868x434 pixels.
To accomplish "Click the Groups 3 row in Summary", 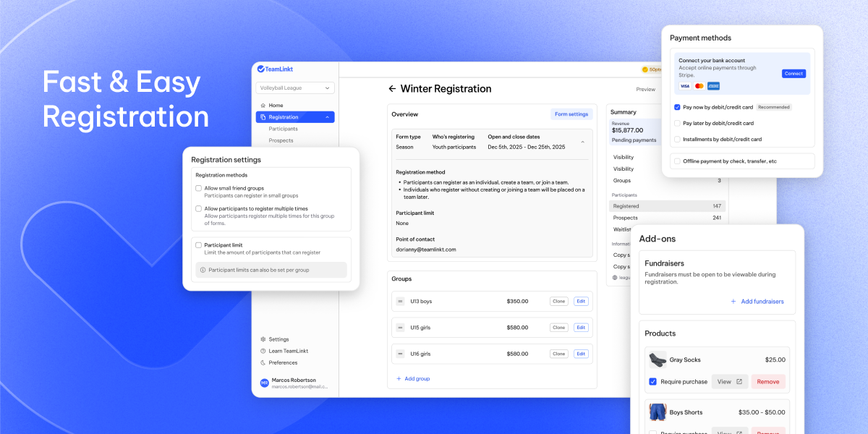I will click(x=667, y=180).
